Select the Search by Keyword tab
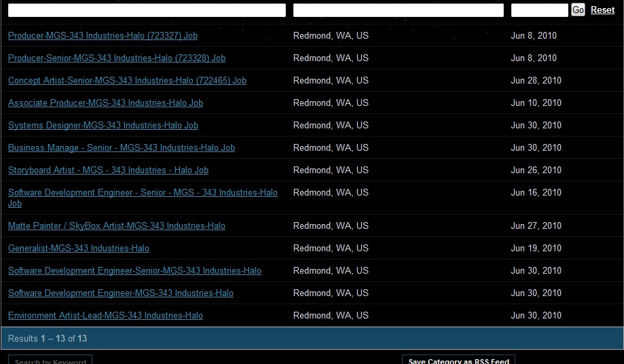 50,360
